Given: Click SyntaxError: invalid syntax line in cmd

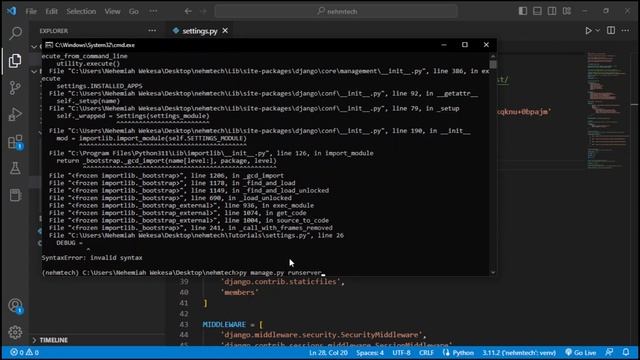Looking at the screenshot, I should 92,258.
